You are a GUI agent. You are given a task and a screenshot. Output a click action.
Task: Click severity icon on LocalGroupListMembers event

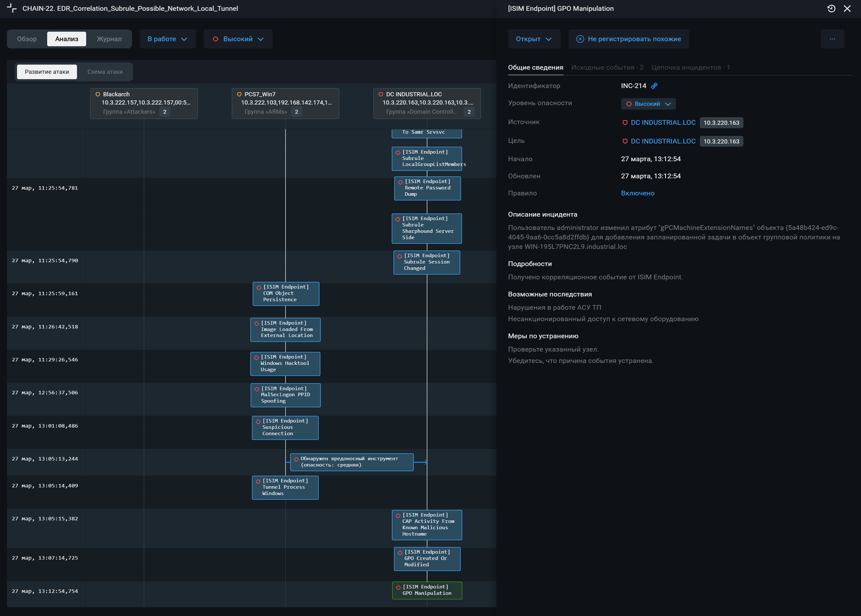[398, 152]
